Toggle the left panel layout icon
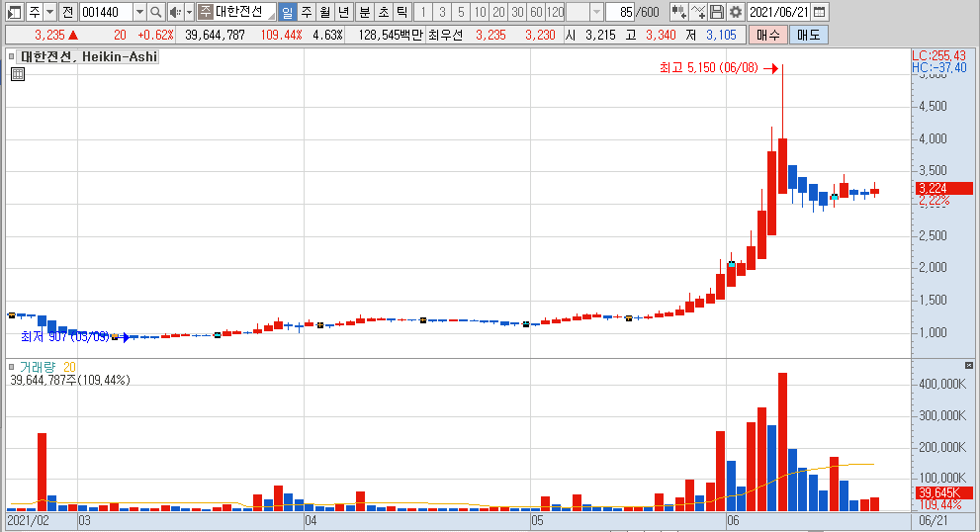This screenshot has height=532, width=980. [x=15, y=11]
